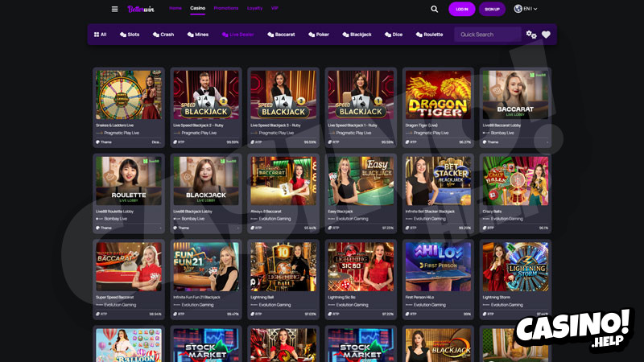Click the LOG IN button
This screenshot has width=644, height=362.
coord(461,9)
